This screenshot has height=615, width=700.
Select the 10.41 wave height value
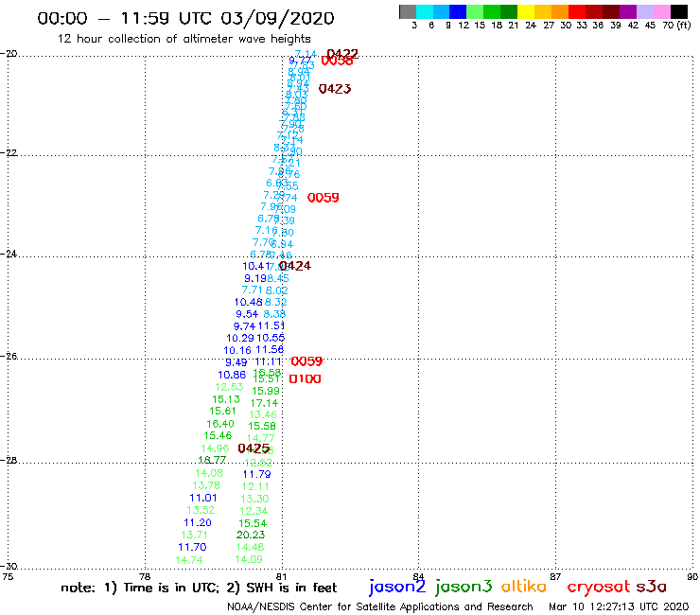256,266
